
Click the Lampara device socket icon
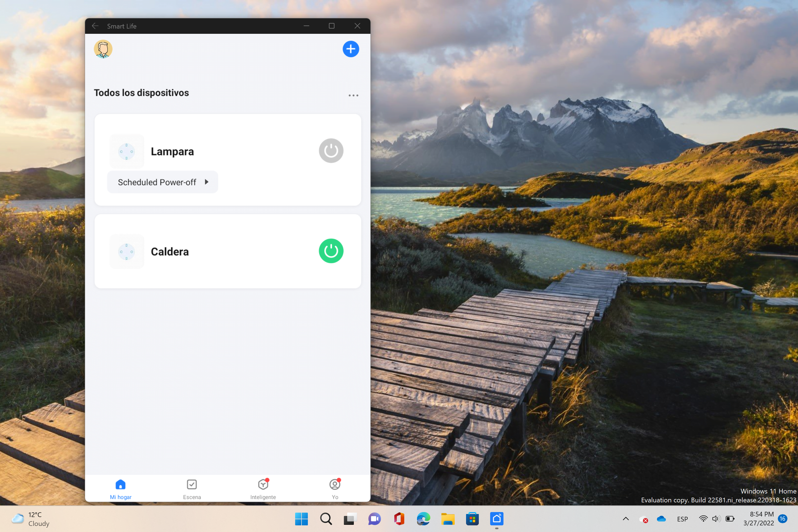(127, 151)
